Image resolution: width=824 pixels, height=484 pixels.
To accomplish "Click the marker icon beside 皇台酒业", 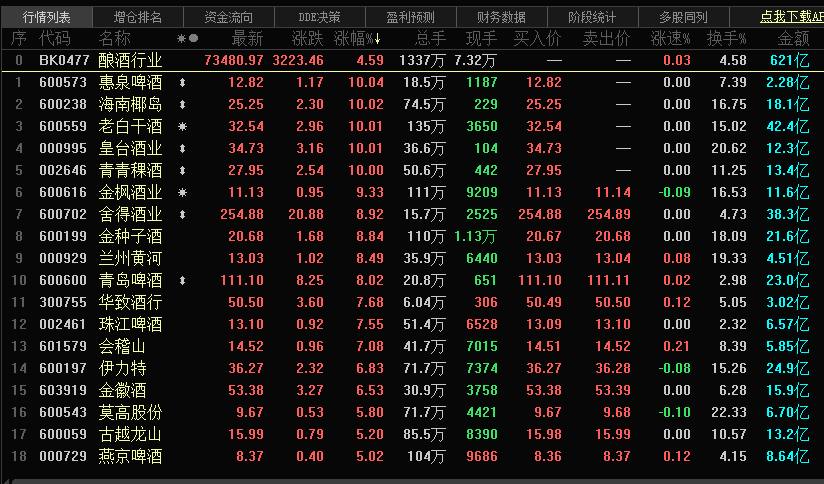I will pyautogui.click(x=182, y=149).
